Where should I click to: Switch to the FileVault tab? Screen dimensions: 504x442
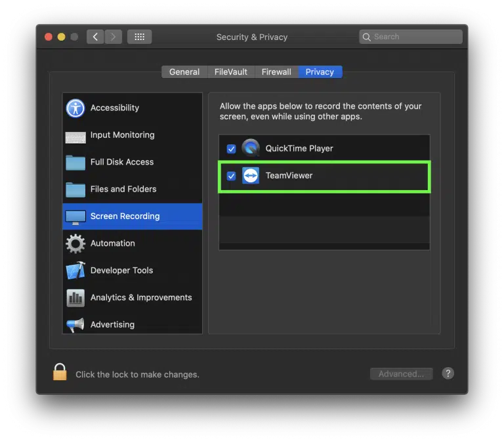(x=231, y=71)
